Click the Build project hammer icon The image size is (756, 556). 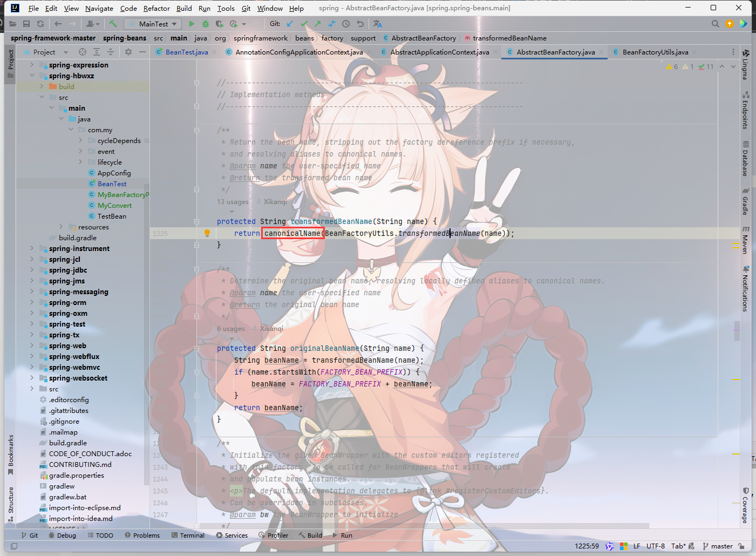(x=113, y=24)
